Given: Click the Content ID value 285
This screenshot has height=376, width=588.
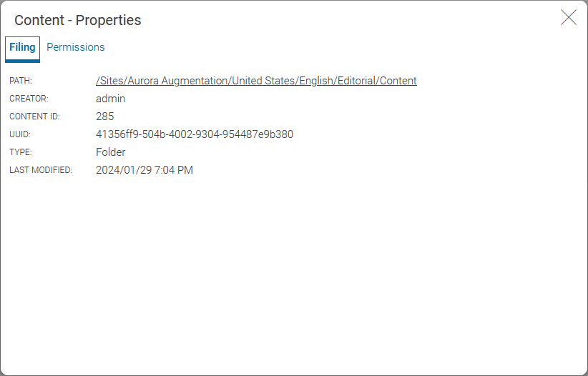Looking at the screenshot, I should [105, 117].
